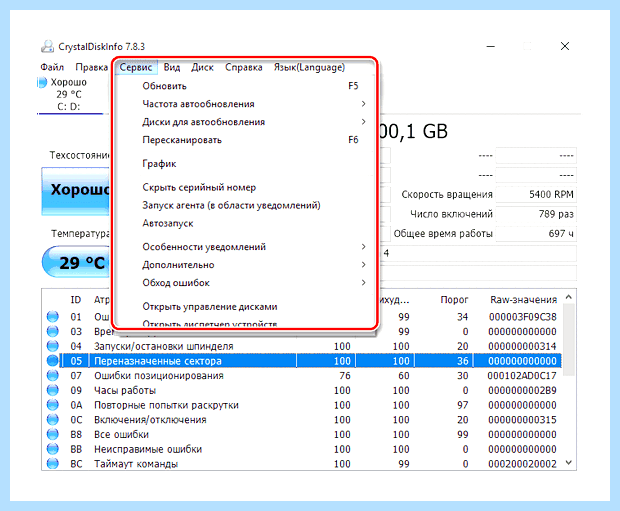
Task: Click status circle of row 04
Action: pyautogui.click(x=53, y=346)
